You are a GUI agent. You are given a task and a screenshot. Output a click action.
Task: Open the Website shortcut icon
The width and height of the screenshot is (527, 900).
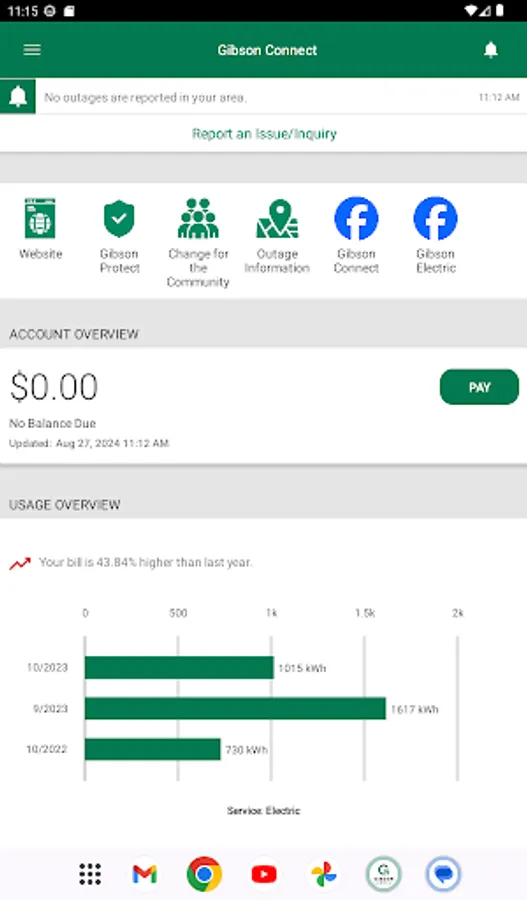click(40, 218)
